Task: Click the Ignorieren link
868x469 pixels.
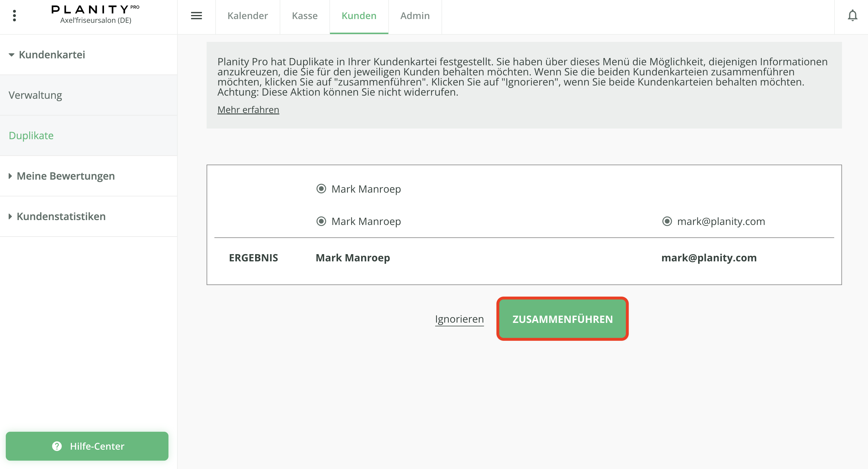Action: click(x=459, y=319)
